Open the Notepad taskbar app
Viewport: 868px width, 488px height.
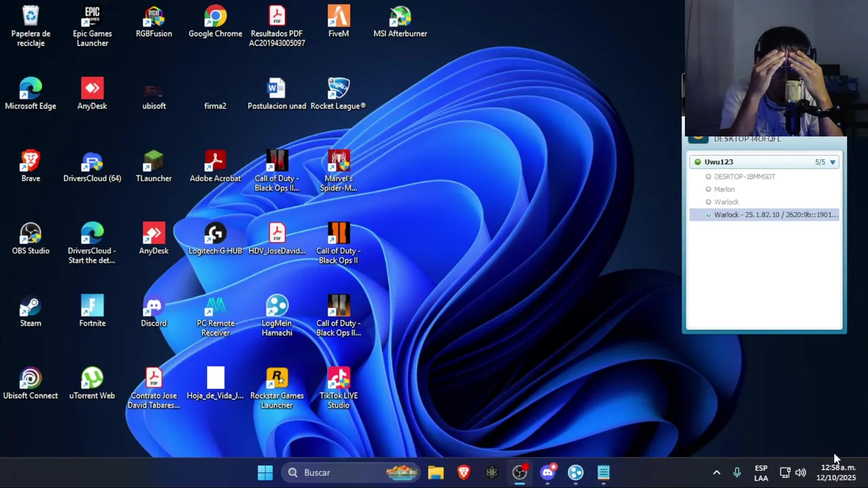(x=604, y=472)
